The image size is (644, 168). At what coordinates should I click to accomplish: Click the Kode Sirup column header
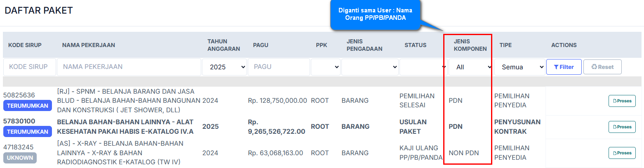(25, 45)
